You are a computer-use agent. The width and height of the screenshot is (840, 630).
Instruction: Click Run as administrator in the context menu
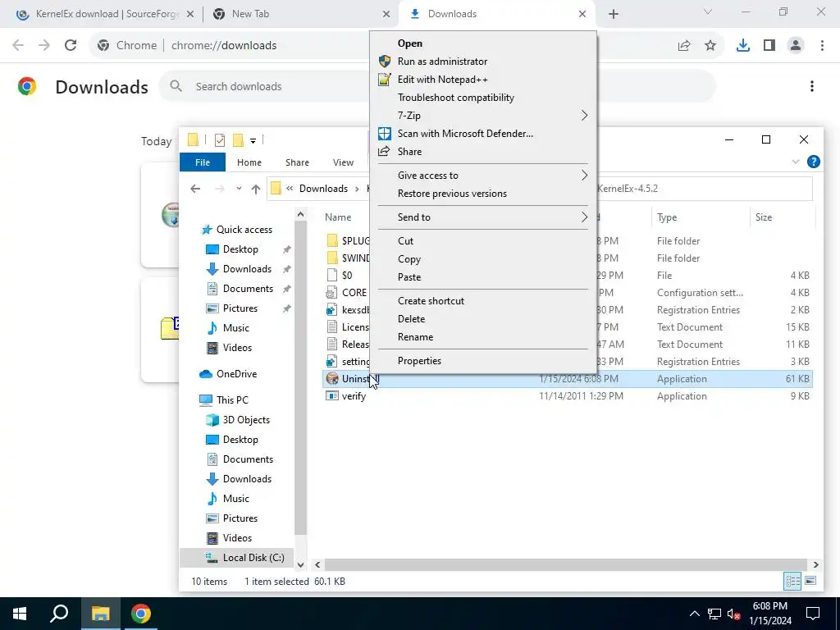(442, 62)
